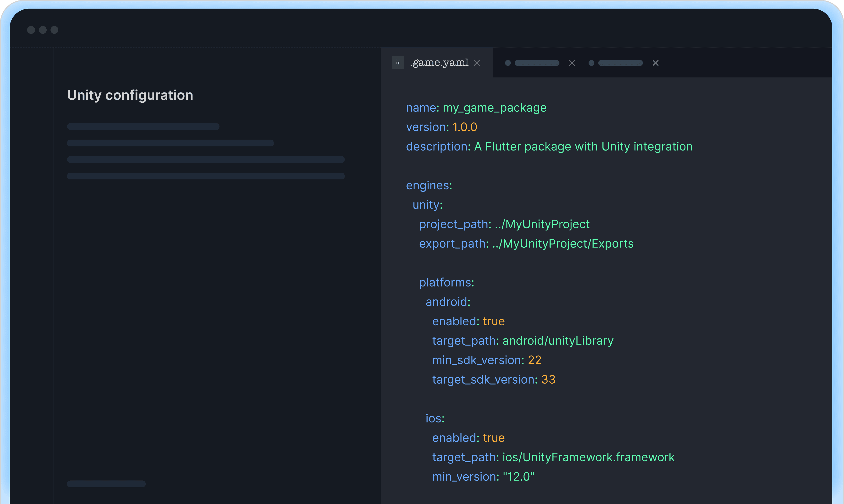Click the bottom placeholder bar in left panel
Screen dimensions: 844x504
point(106,484)
